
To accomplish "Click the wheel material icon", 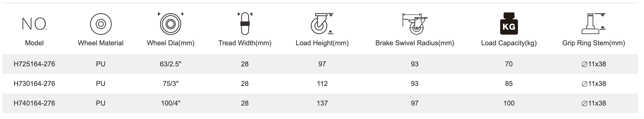I will 100,24.
